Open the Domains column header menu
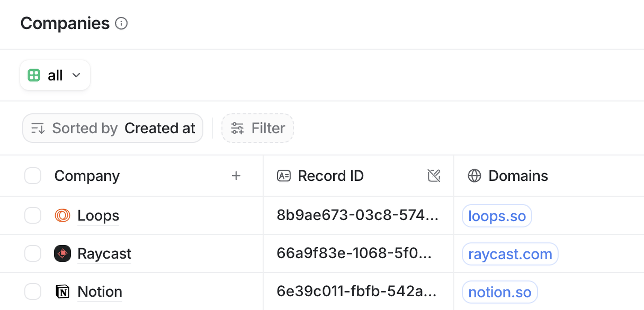The image size is (644, 310). (x=518, y=176)
